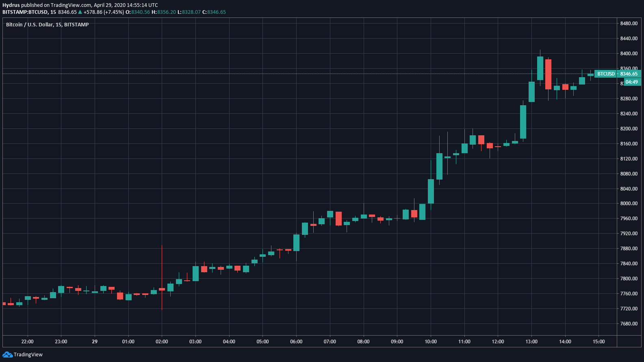Viewport: 644px width, 362px height.
Task: Click the 10:00 time axis label
Action: click(431, 342)
